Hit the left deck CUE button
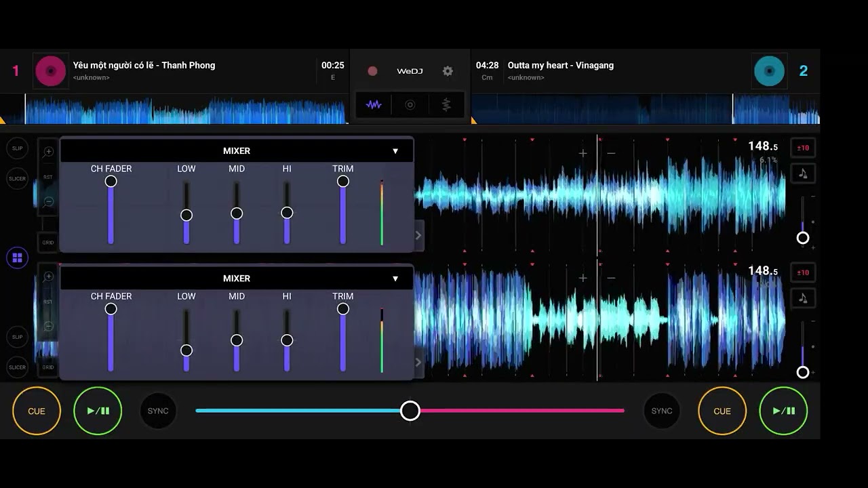This screenshot has width=868, height=488. (x=37, y=411)
